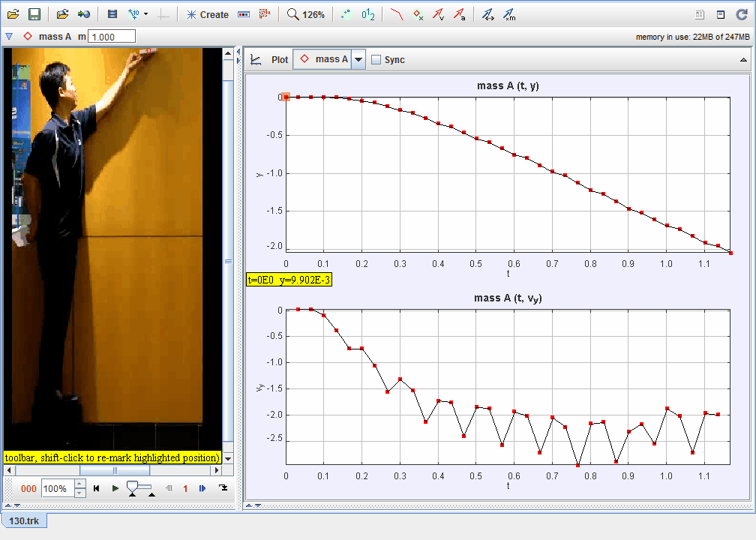Click the Create button to add a track
Viewport: 756px width, 540px height.
tap(207, 14)
